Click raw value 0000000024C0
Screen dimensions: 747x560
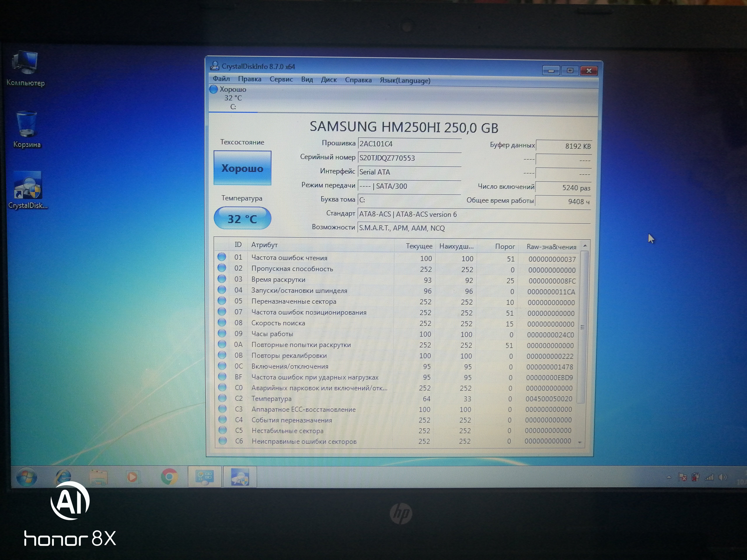[x=550, y=335]
